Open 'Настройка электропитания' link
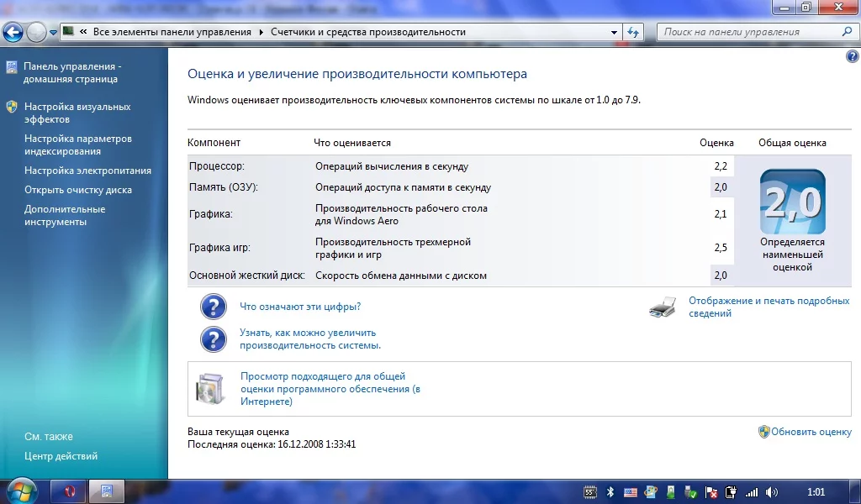 87,171
